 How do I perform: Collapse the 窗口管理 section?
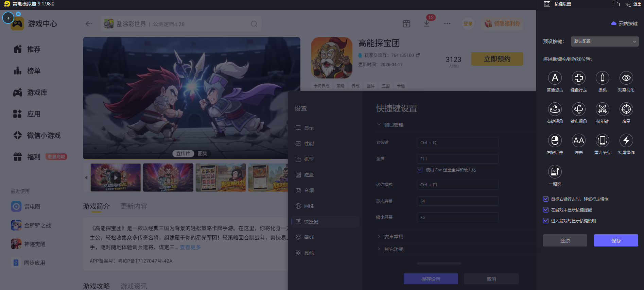coord(390,125)
